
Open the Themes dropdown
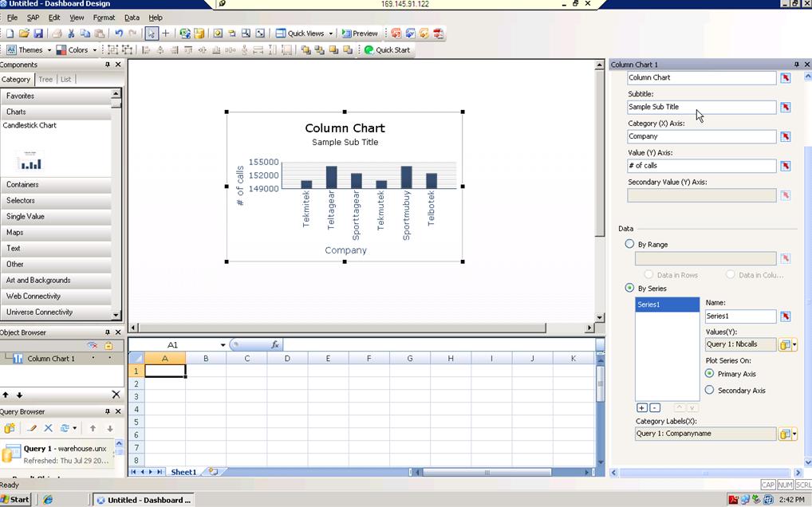click(30, 49)
